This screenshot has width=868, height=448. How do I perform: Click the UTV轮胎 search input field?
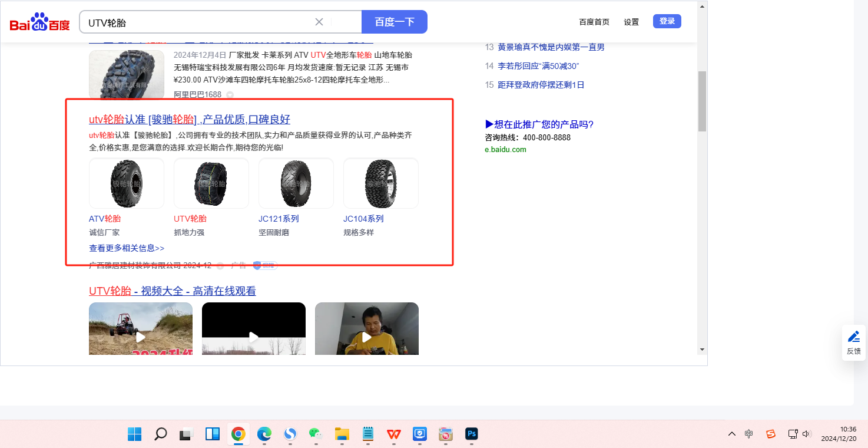197,22
